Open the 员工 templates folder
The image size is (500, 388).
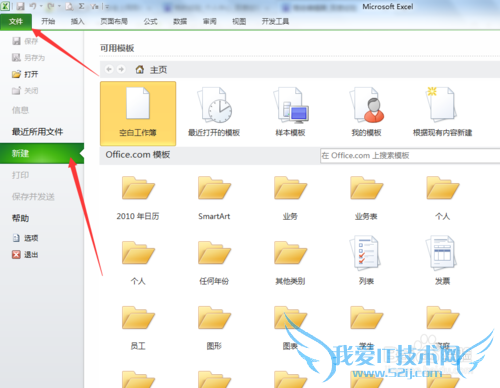click(138, 328)
